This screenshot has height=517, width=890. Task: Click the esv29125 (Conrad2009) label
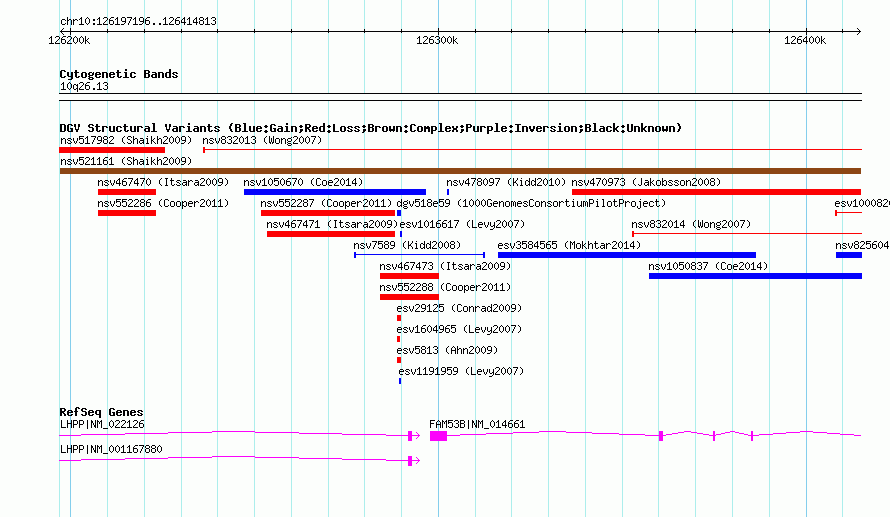[x=459, y=308]
